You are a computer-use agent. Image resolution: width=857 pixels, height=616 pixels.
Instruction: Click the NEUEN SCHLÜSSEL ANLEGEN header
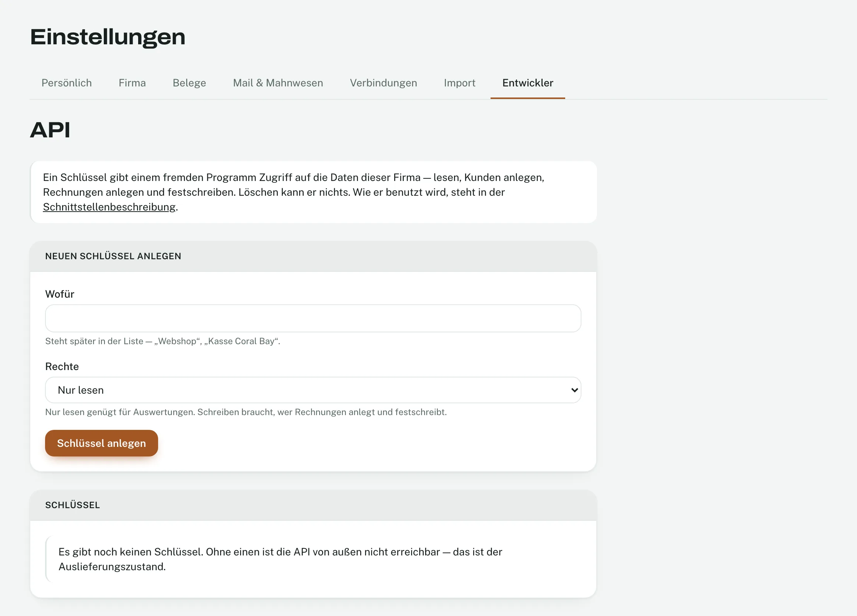tap(113, 256)
